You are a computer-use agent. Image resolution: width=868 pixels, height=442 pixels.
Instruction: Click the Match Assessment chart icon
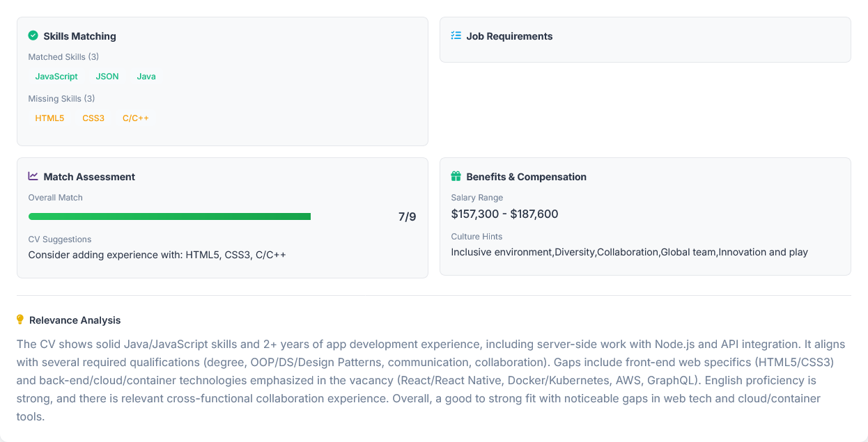[33, 176]
